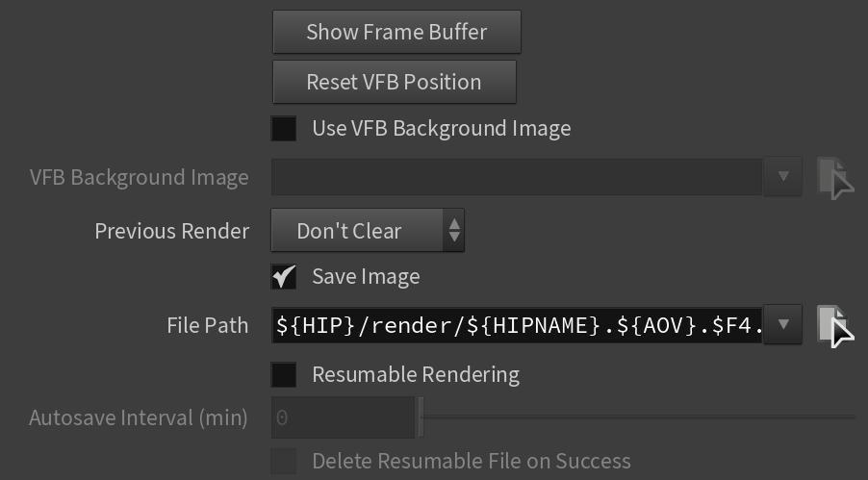Click into the File Path text field
This screenshot has width=868, height=480.
(517, 325)
